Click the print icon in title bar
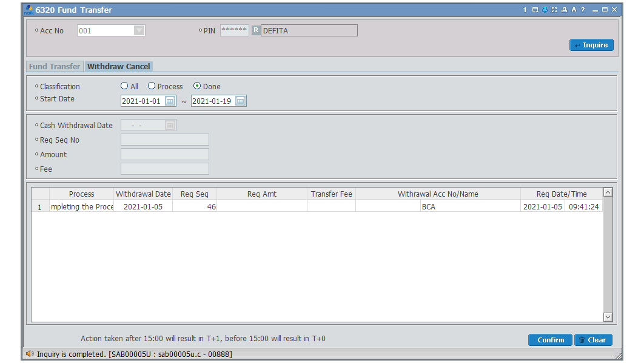Image resolution: width=644 pixels, height=363 pixels. [564, 10]
